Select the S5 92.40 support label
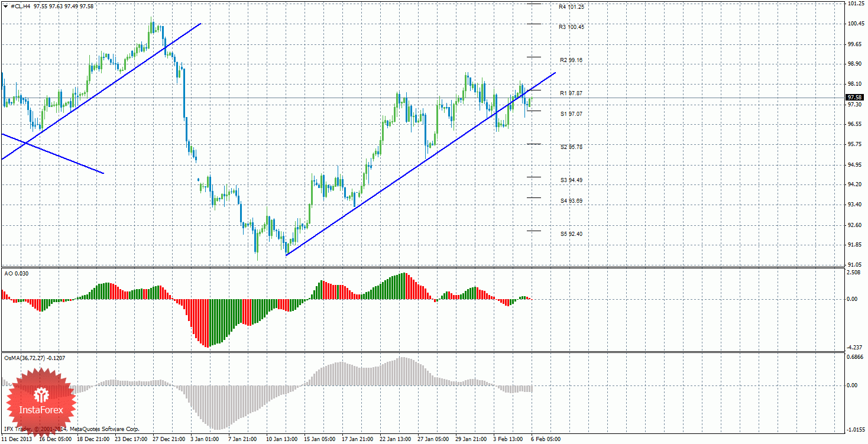The width and height of the screenshot is (868, 444). click(x=571, y=234)
